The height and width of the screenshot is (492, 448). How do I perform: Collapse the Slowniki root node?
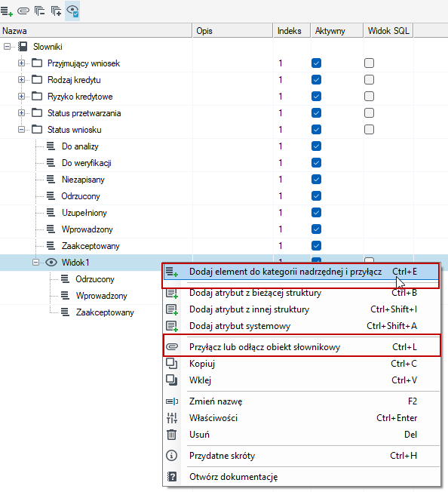(x=7, y=47)
